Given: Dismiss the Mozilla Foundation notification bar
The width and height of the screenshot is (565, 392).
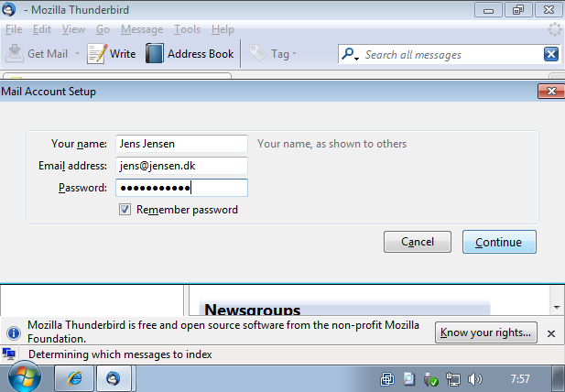Looking at the screenshot, I should pyautogui.click(x=551, y=333).
